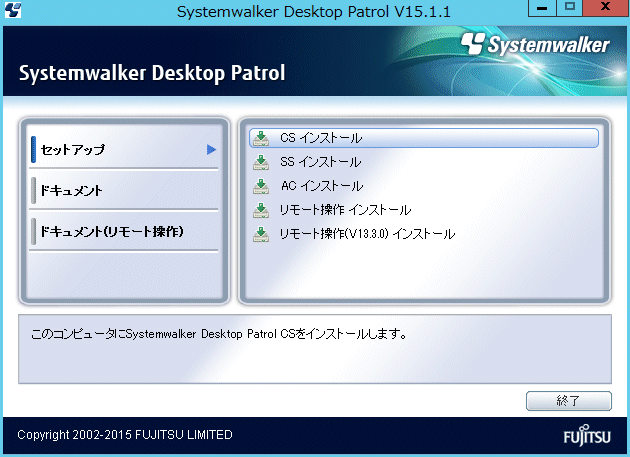The width and height of the screenshot is (630, 457).
Task: Launch the CS インストール text link
Action: (320, 138)
